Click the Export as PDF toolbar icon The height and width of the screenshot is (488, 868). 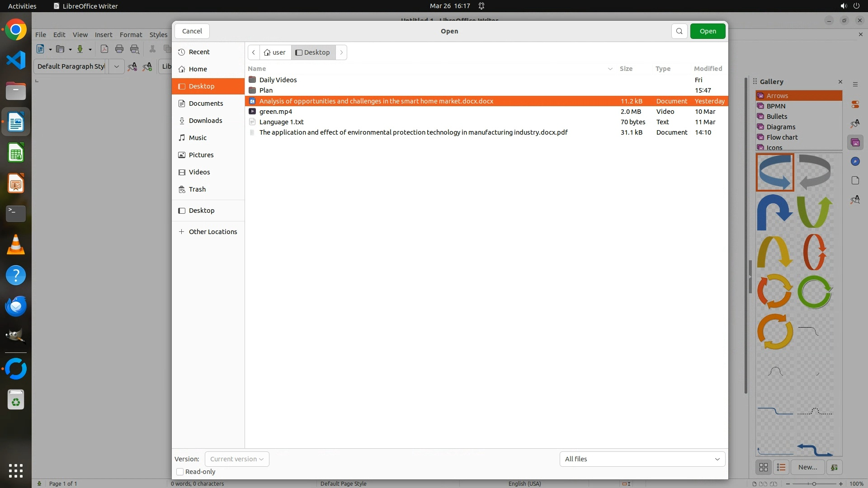[x=104, y=49]
